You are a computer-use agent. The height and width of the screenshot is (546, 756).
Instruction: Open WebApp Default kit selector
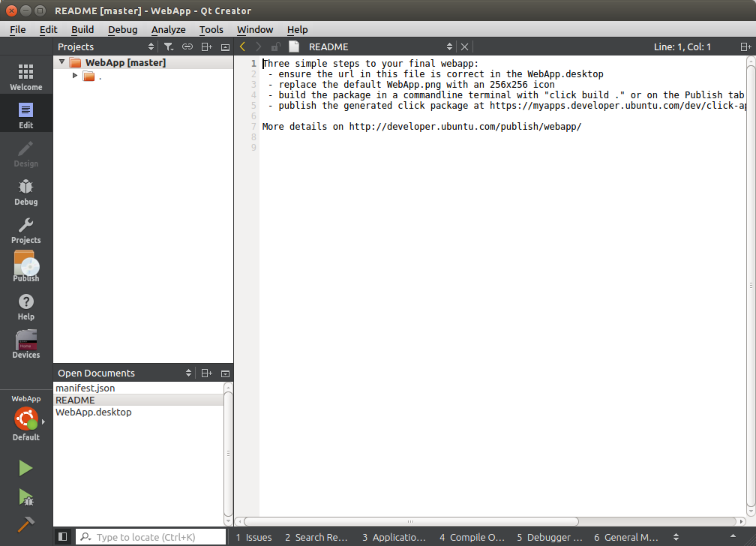tap(26, 418)
